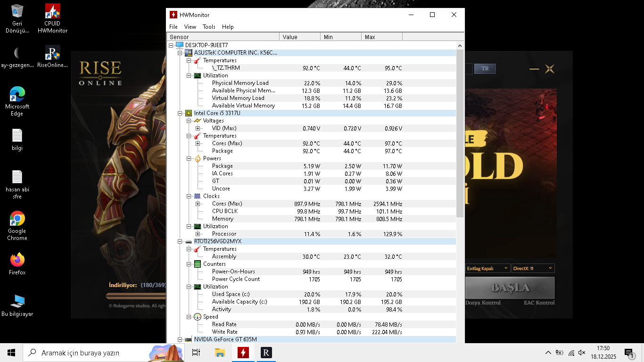Select the ay-gezegen desktop file
Viewport: 644px width, 362px height.
[x=17, y=58]
